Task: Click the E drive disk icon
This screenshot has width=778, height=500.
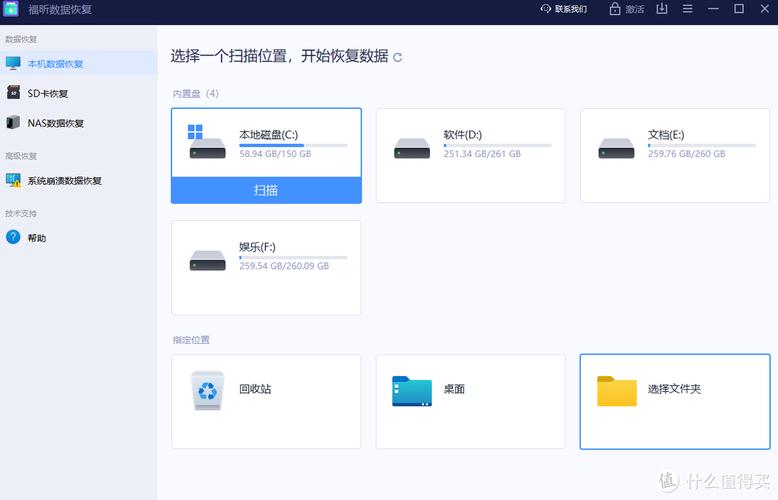Action: coord(616,148)
